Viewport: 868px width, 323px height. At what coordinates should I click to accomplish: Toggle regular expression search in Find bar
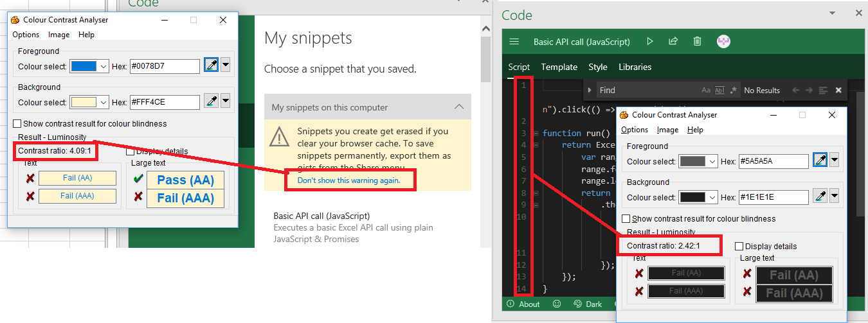[732, 91]
